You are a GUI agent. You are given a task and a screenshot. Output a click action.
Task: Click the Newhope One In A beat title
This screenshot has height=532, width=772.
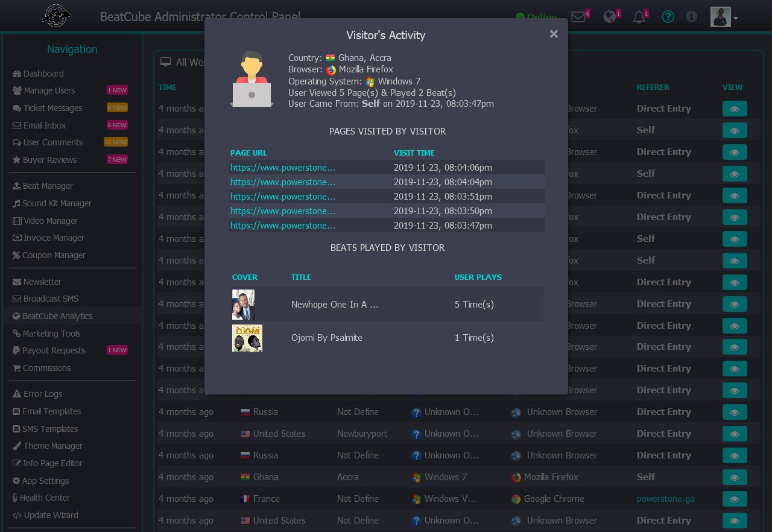pyautogui.click(x=335, y=305)
